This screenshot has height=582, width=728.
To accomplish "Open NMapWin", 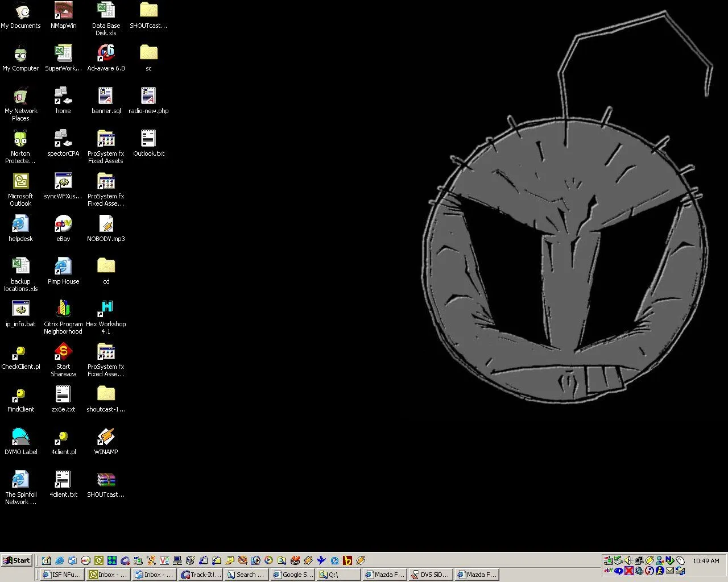I will (x=63, y=11).
